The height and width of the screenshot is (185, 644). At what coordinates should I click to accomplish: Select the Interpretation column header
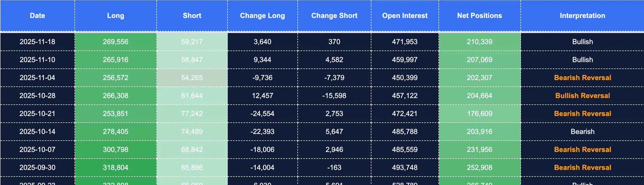coord(582,16)
